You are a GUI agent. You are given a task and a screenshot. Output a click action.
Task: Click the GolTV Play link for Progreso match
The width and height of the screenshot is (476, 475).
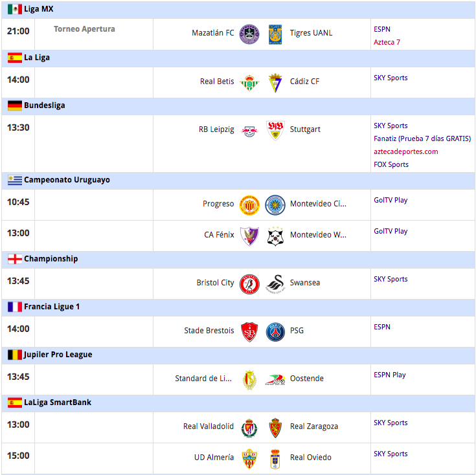(390, 200)
